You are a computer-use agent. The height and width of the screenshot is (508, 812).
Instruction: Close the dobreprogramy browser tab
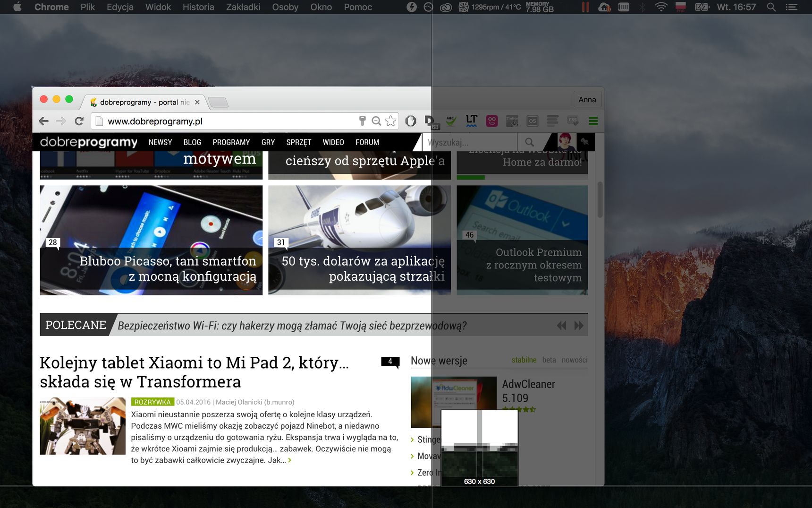197,102
